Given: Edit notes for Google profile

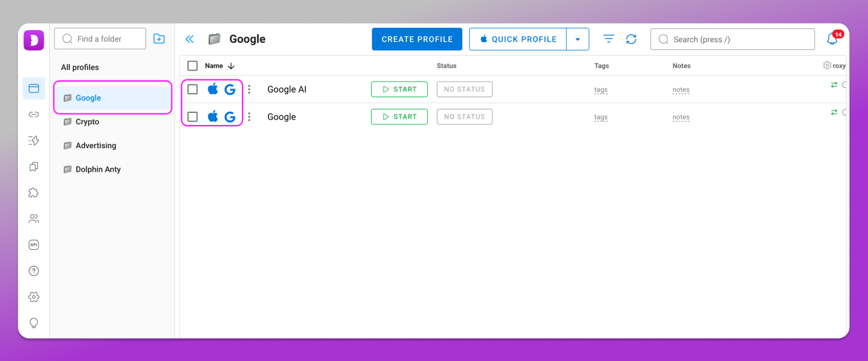Looking at the screenshot, I should coord(681,117).
